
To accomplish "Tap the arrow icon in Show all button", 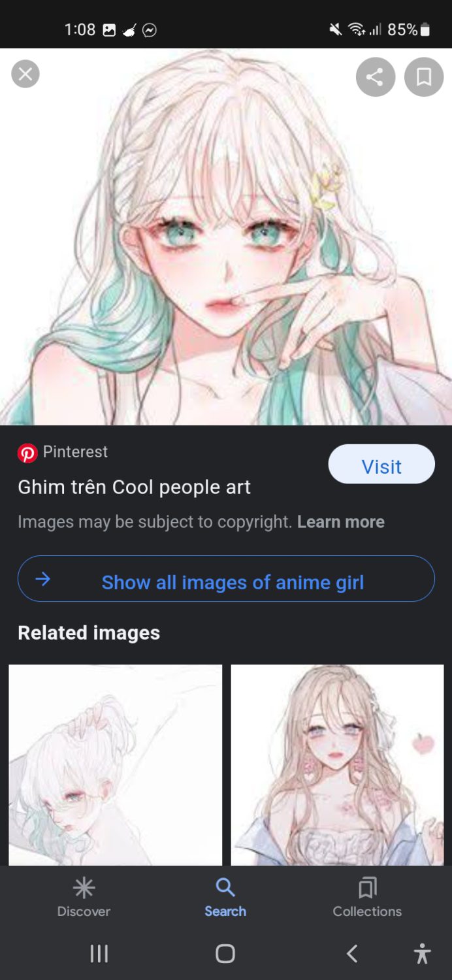I will coord(43,579).
